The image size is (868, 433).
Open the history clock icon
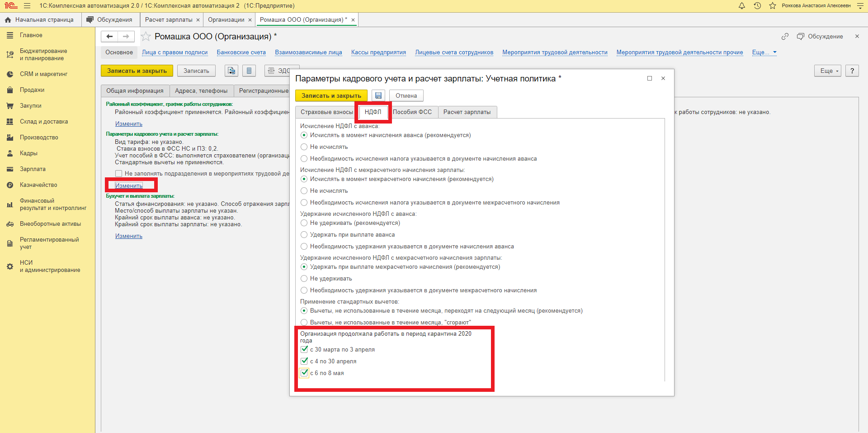(757, 6)
